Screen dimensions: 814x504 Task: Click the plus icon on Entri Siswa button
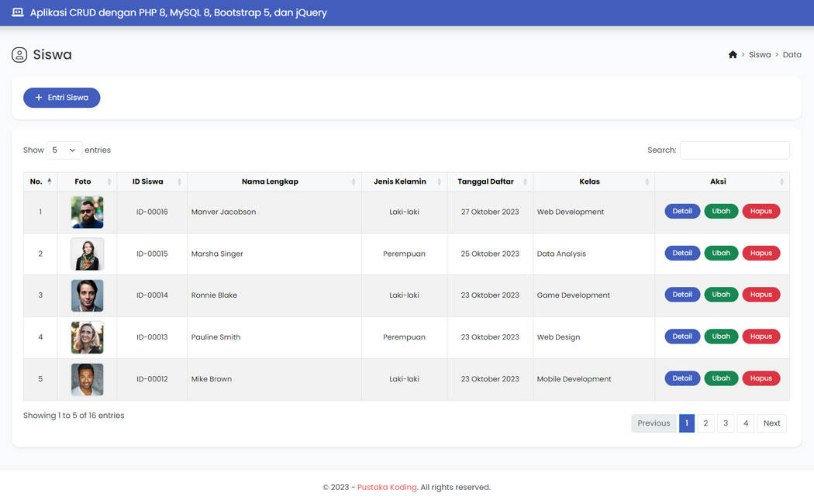[x=37, y=97]
